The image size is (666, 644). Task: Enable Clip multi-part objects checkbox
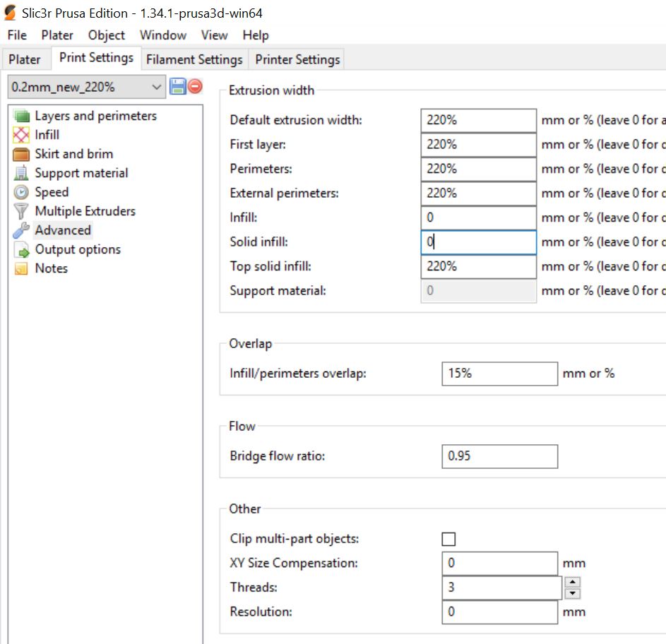click(448, 539)
